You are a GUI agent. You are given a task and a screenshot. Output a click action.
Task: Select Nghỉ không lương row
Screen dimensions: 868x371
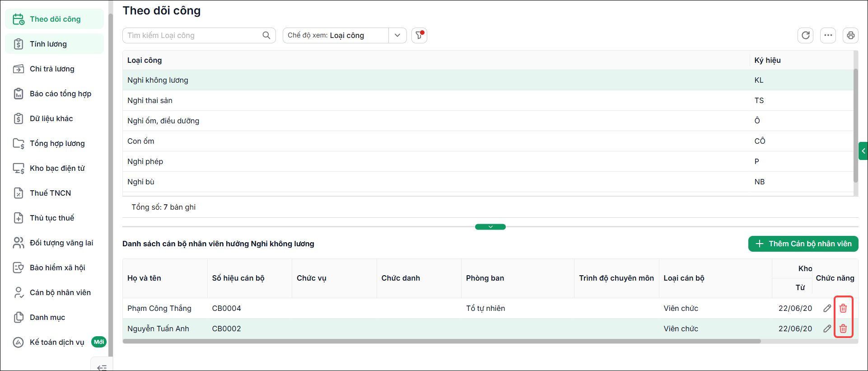click(488, 80)
